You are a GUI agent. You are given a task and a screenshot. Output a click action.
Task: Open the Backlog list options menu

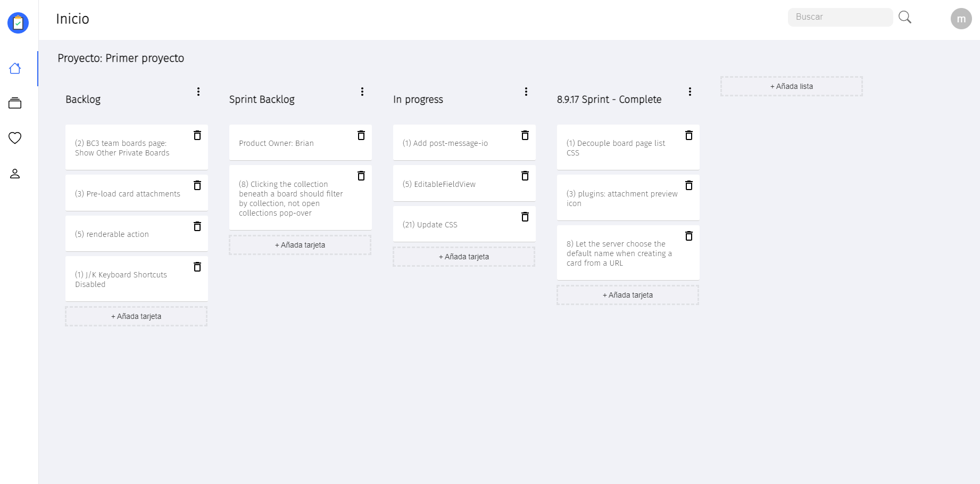(198, 91)
